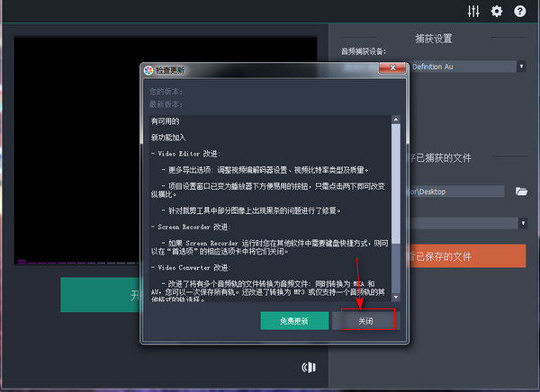
Task: Click the 有可用的 text line
Action: [165, 121]
